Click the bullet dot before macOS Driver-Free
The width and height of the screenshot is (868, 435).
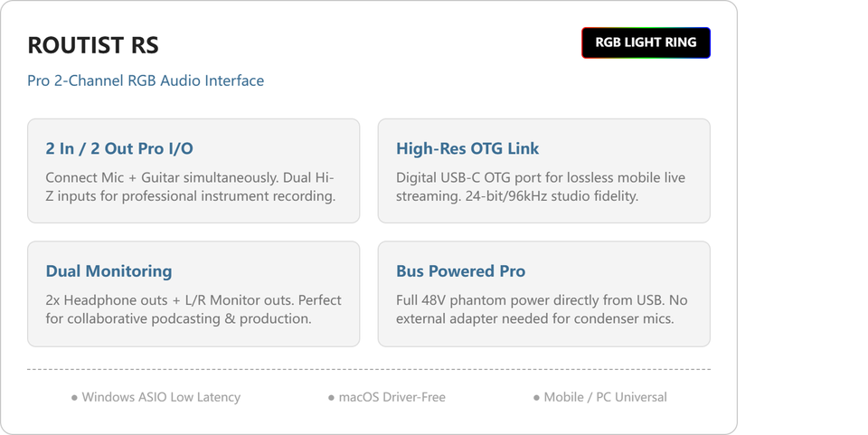(x=331, y=398)
